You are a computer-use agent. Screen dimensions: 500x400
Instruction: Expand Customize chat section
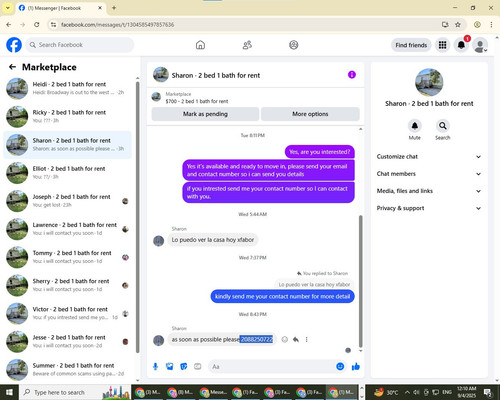(429, 157)
